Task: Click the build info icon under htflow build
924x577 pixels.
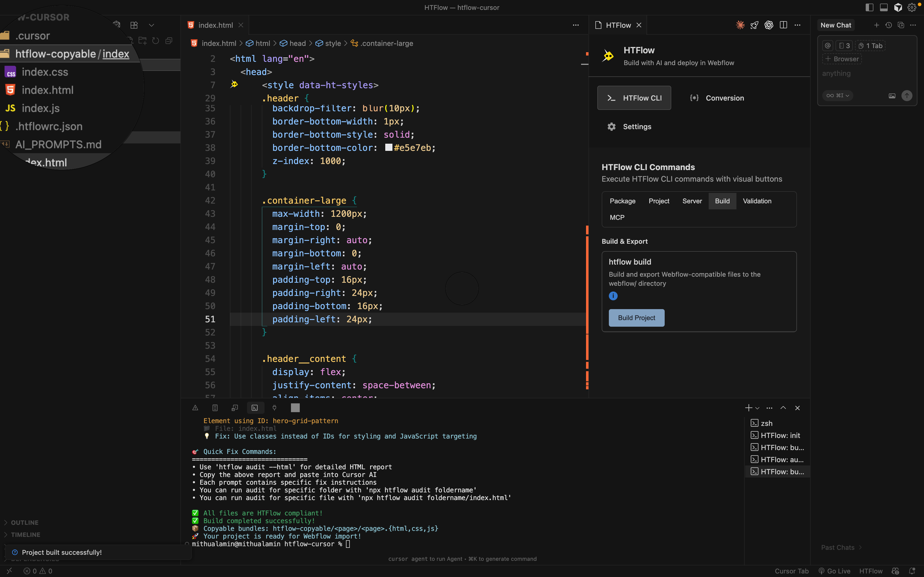Action: coord(613,296)
